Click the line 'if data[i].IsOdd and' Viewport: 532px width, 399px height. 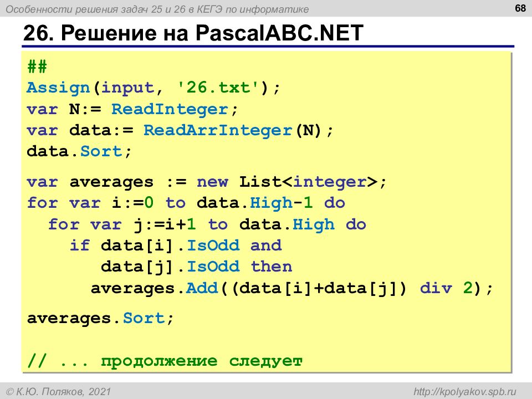[176, 245]
